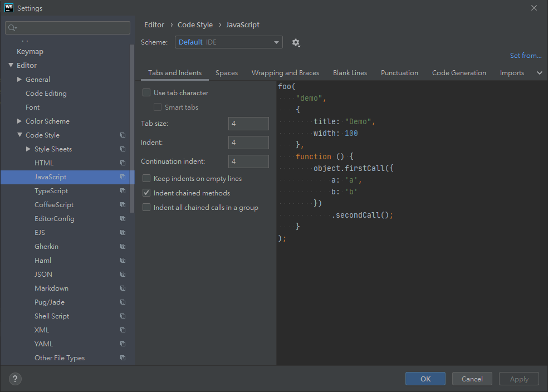The image size is (548, 392).
Task: Click the copy icon next to Code Style
Action: coord(123,135)
